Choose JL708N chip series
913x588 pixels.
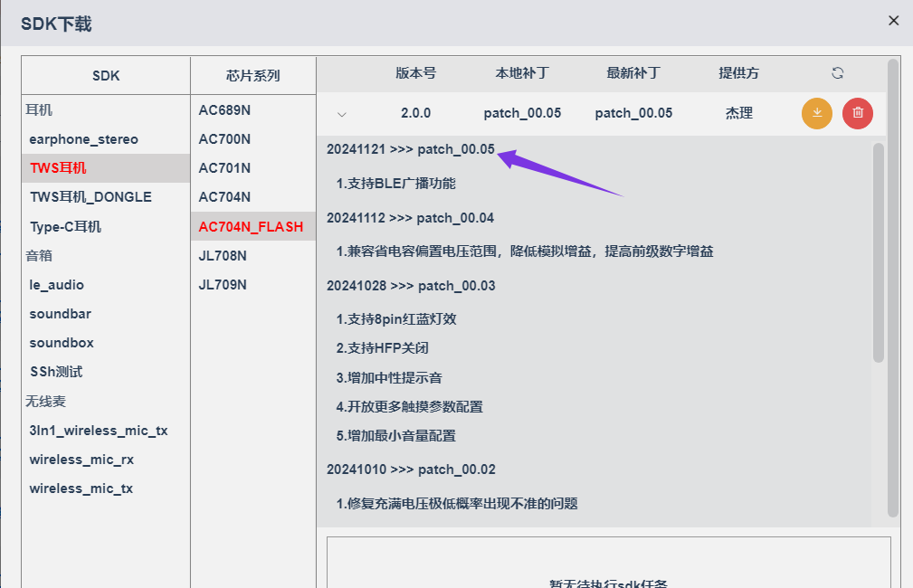click(223, 256)
